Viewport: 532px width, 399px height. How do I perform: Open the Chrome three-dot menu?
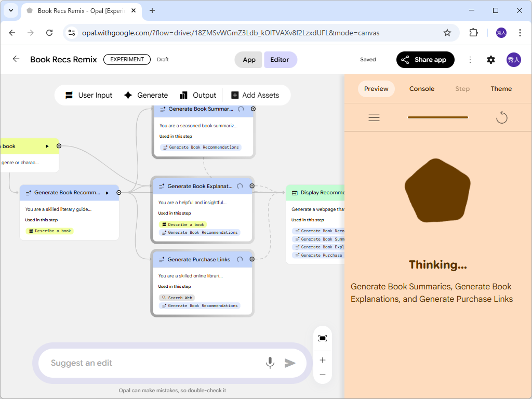[520, 33]
